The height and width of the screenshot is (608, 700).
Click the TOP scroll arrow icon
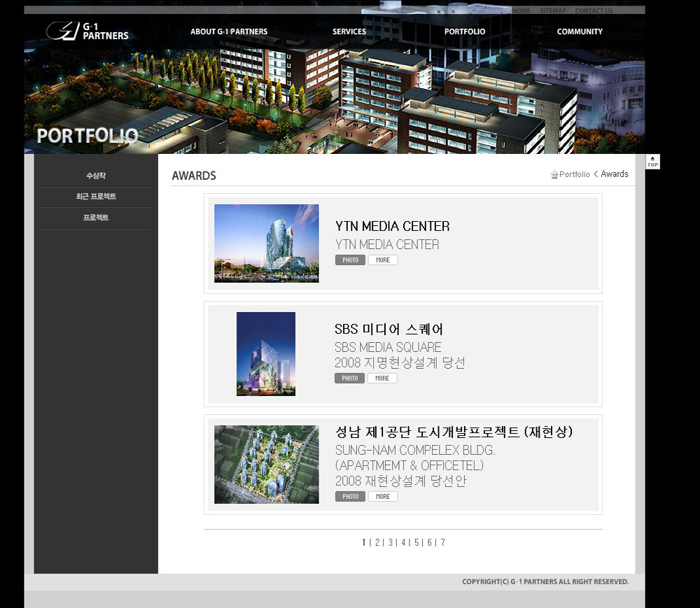(x=652, y=162)
